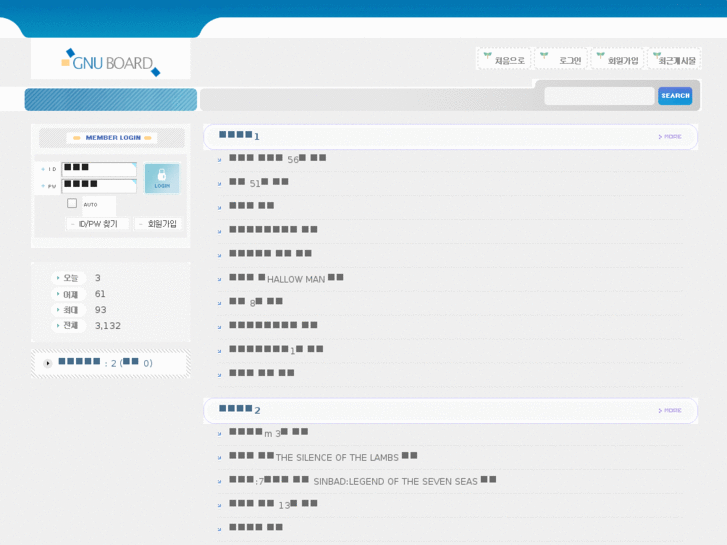The image size is (727, 545).
Task: Click the bullet icon beside SINBAD post
Action: (x=220, y=481)
